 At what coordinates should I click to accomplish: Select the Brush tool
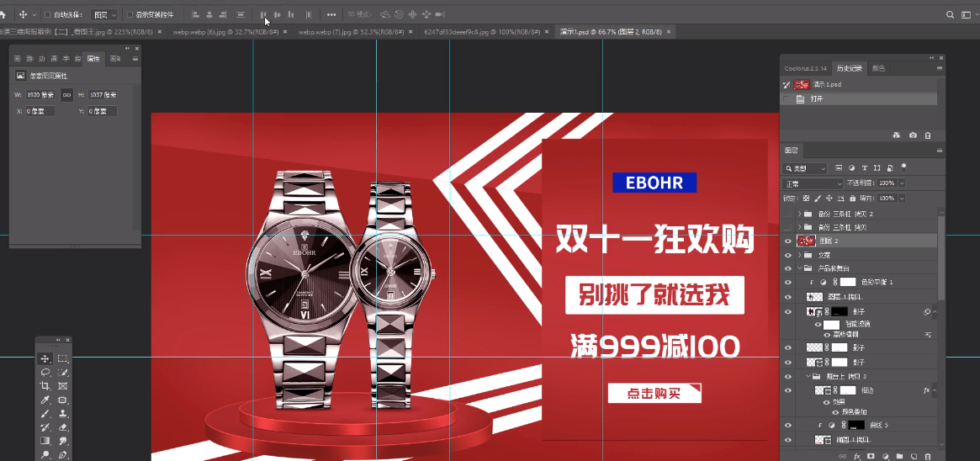click(x=45, y=414)
